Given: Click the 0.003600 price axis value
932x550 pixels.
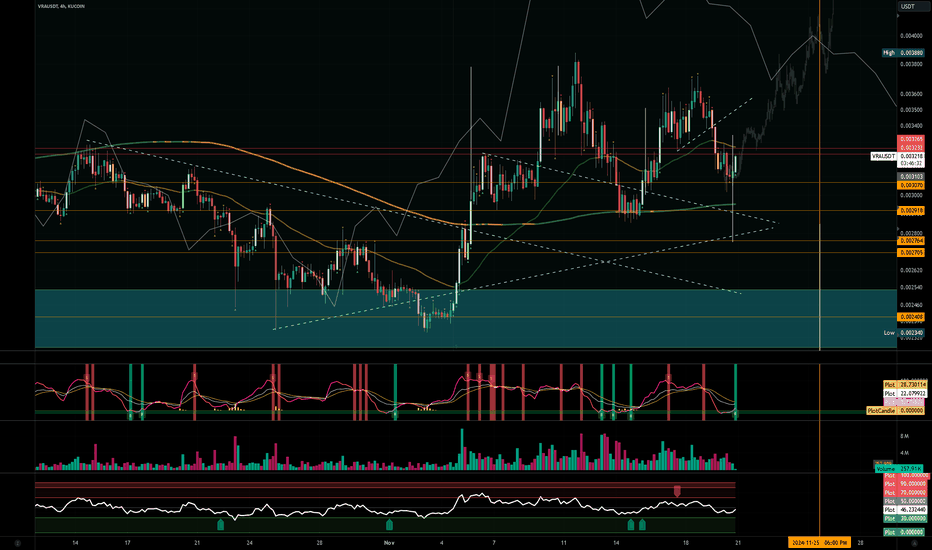Looking at the screenshot, I should [x=911, y=94].
